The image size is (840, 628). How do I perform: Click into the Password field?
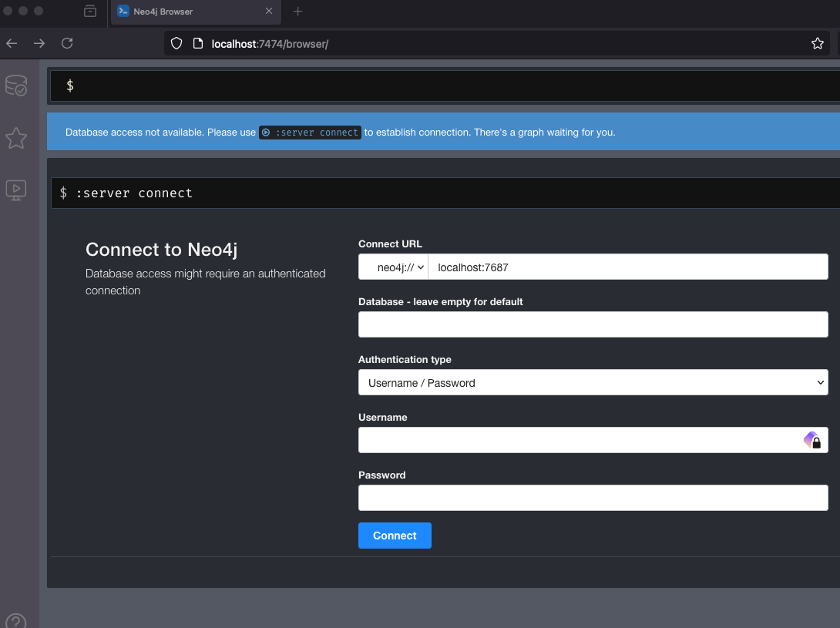click(593, 498)
